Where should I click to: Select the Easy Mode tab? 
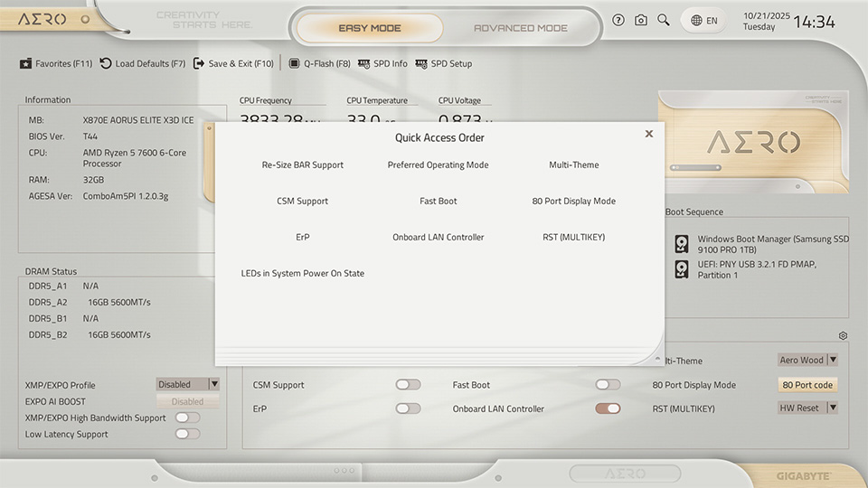coord(369,28)
